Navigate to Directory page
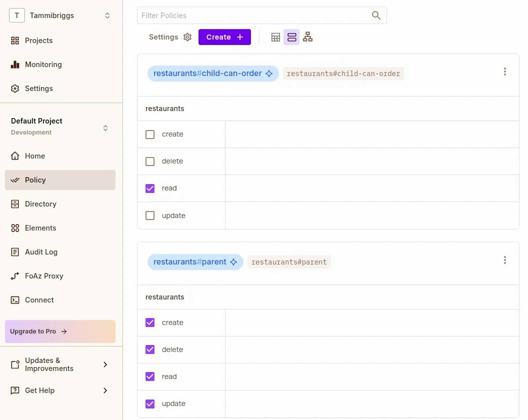The height and width of the screenshot is (420, 528). (x=60, y=204)
